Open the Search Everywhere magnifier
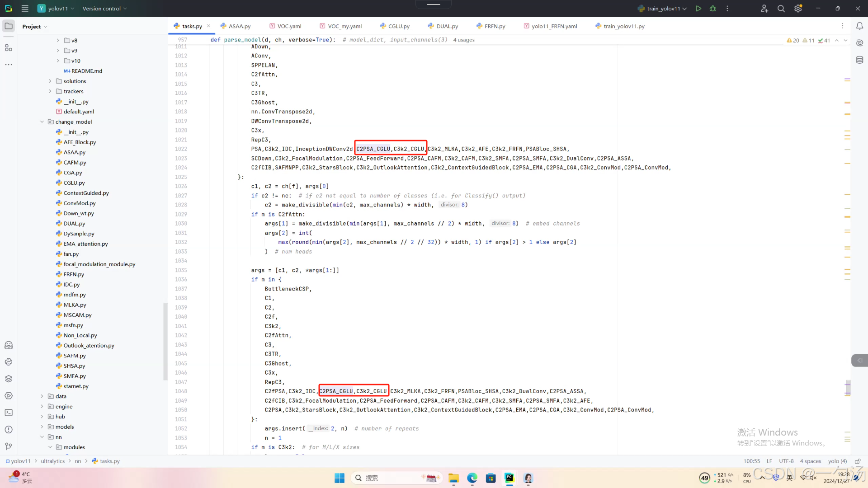 781,9
